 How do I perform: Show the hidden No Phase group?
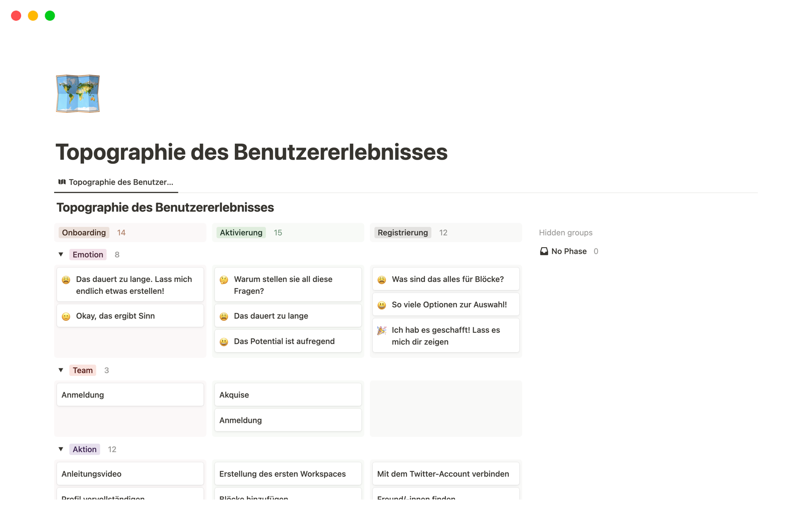pyautogui.click(x=568, y=251)
